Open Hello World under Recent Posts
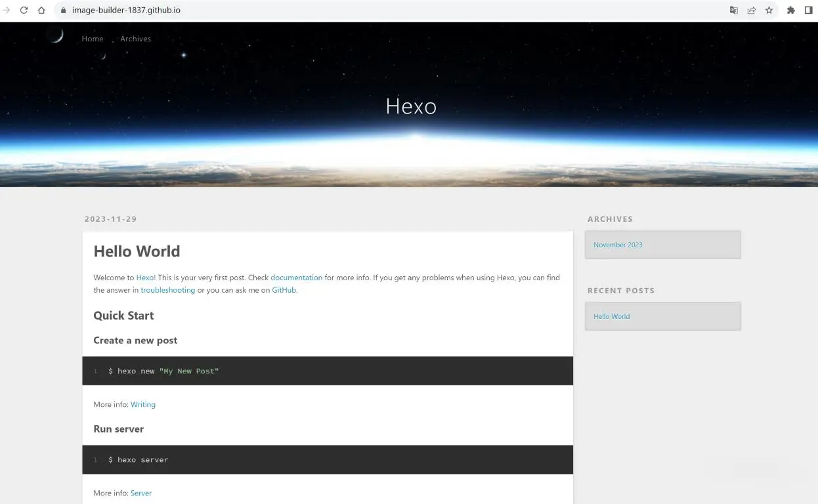This screenshot has width=818, height=504. (x=611, y=316)
